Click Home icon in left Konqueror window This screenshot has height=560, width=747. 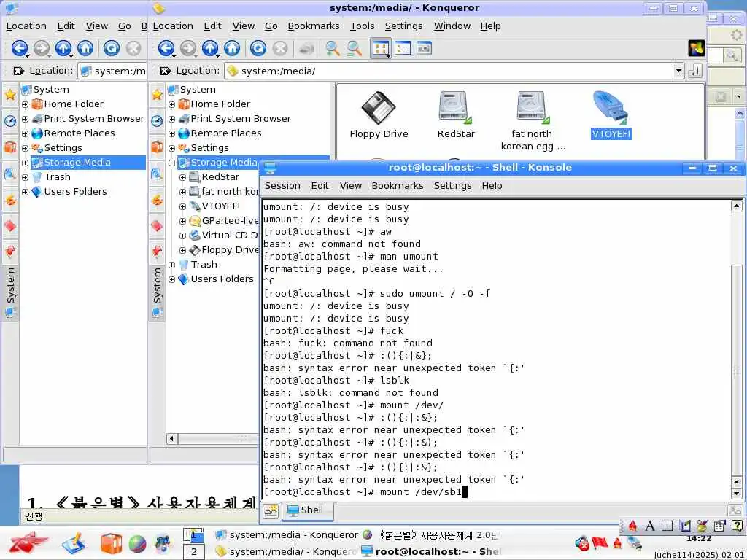click(85, 48)
